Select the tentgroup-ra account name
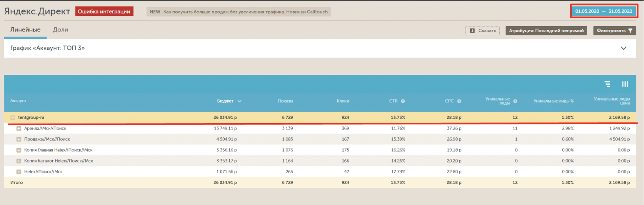The width and height of the screenshot is (644, 205). (x=31, y=118)
